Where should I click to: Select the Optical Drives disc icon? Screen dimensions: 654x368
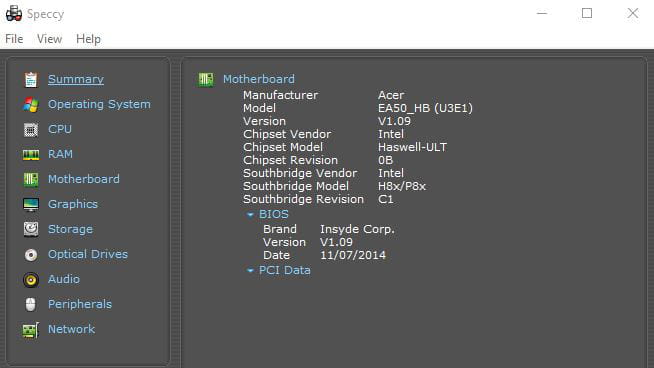[x=30, y=255]
